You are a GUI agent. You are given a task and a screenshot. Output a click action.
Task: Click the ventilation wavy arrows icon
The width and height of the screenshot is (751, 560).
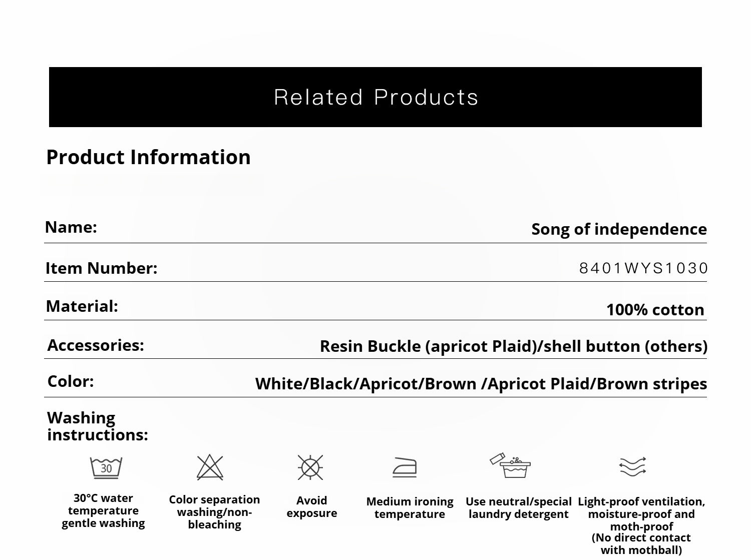[x=633, y=466]
